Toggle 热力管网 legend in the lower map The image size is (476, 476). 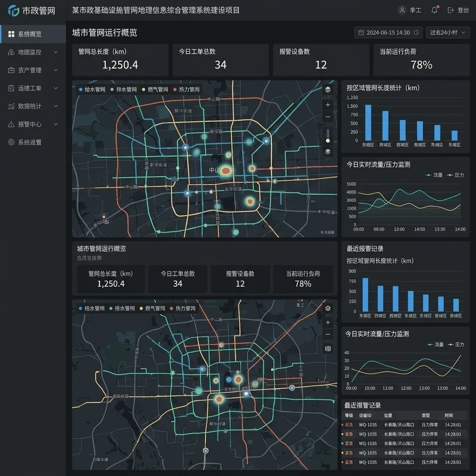[x=183, y=309]
